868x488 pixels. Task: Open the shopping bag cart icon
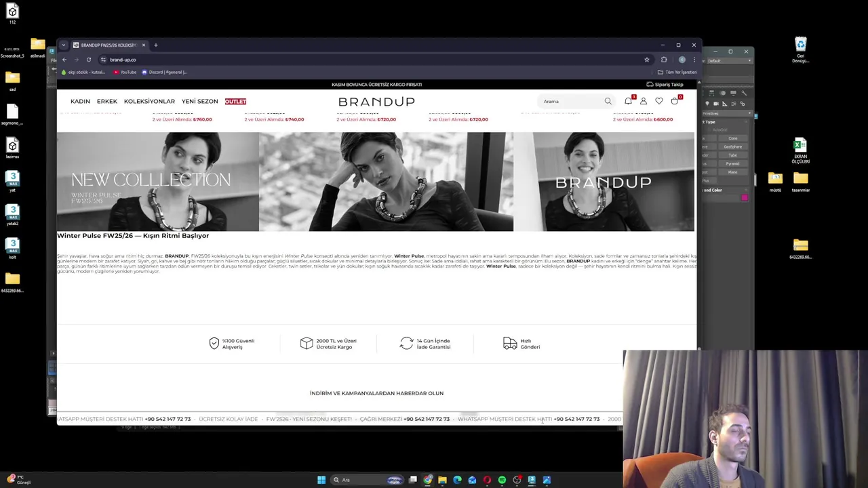coord(675,101)
